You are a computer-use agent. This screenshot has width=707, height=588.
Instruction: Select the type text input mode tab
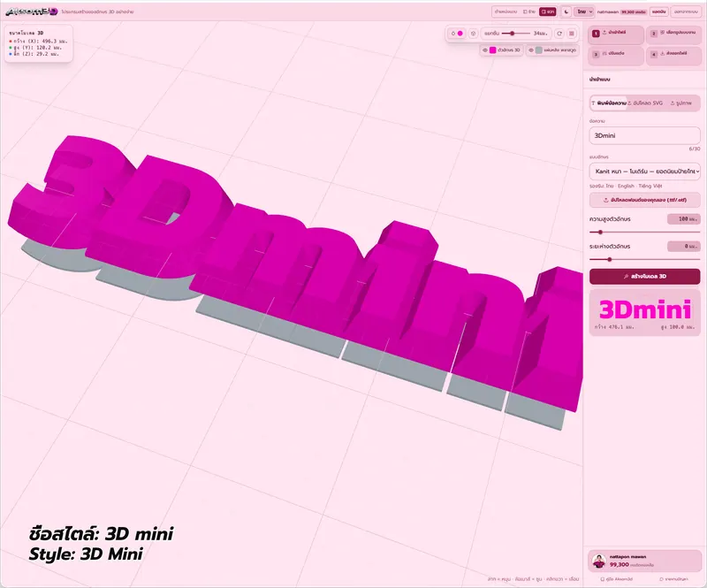(x=609, y=103)
